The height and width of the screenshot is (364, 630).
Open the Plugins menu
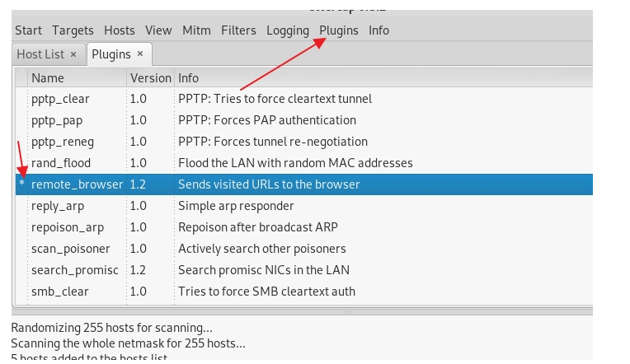click(x=339, y=30)
